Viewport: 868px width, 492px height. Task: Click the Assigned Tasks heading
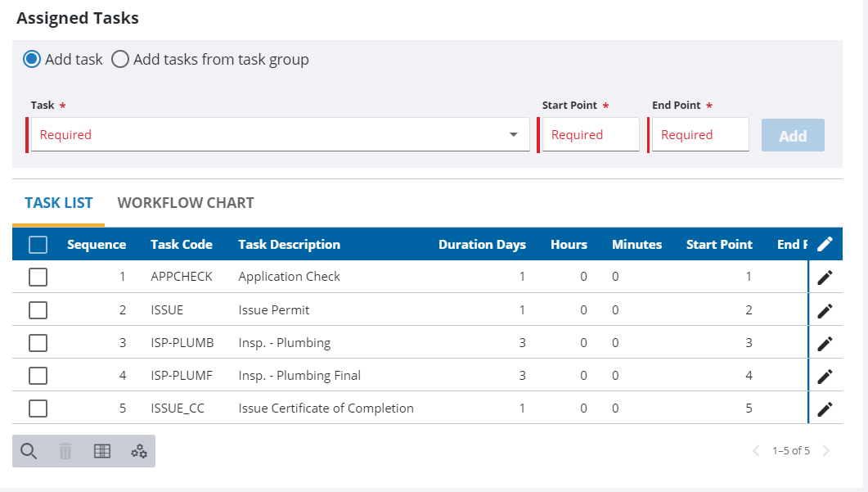78,18
